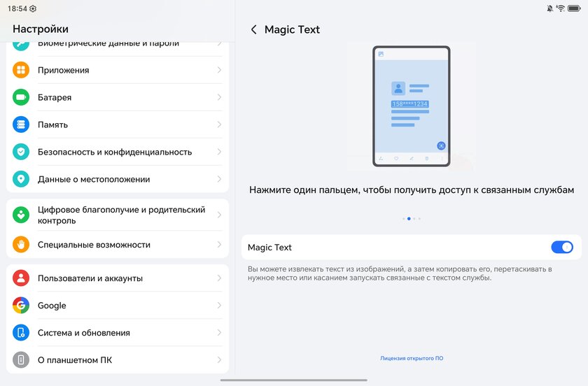588x386 pixels.
Task: Tap the green heart icon for Цифровое благополучие
Action: (21, 215)
